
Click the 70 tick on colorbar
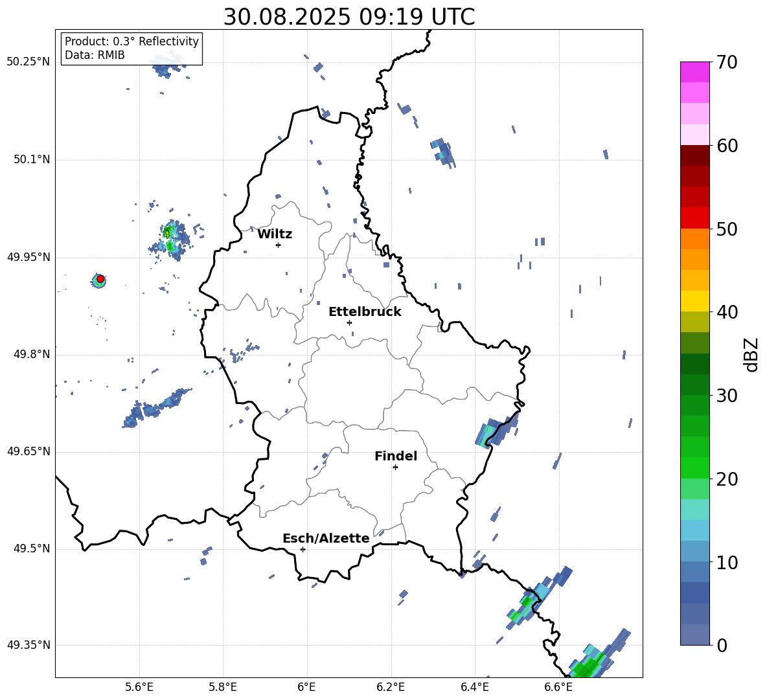point(726,63)
